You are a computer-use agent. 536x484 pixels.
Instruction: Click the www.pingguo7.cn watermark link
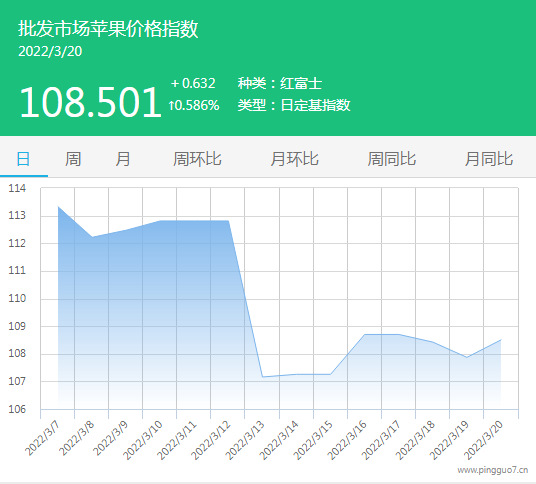pyautogui.click(x=493, y=470)
